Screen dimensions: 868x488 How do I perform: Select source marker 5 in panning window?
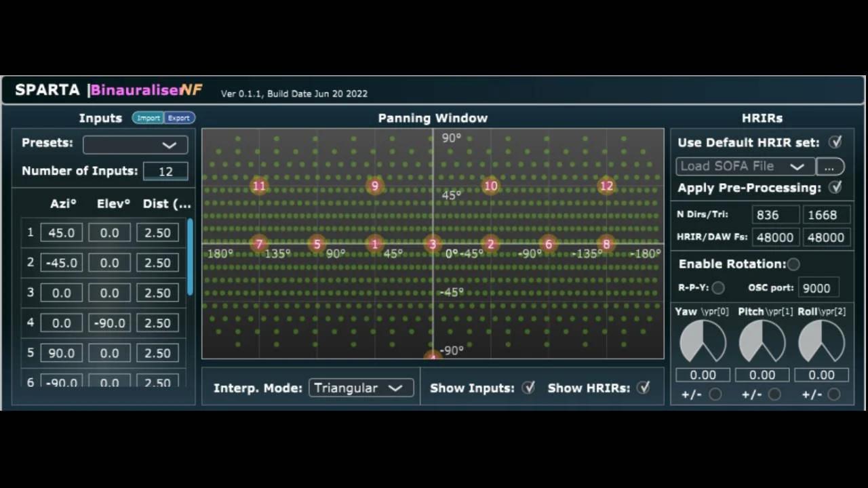[x=317, y=244]
